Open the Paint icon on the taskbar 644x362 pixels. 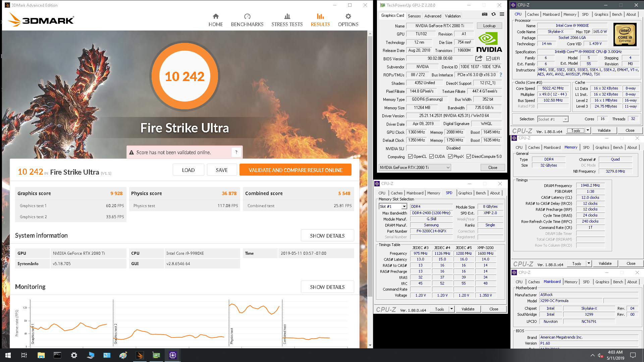[123, 355]
